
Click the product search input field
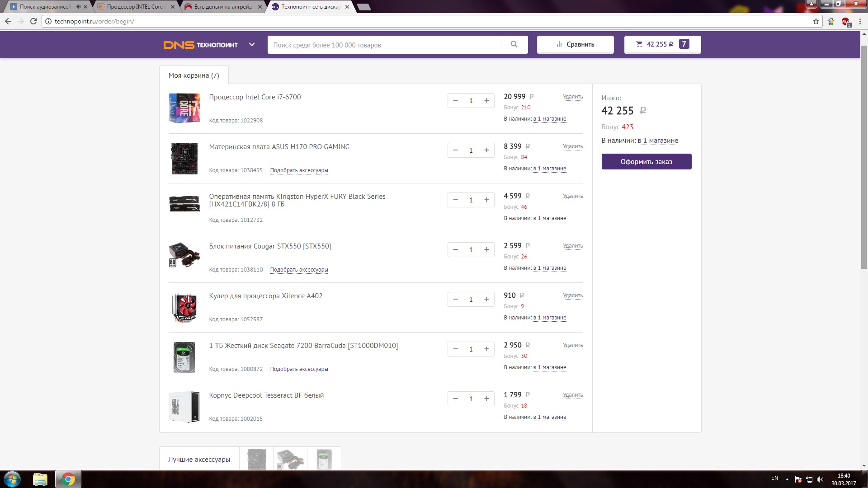point(384,45)
